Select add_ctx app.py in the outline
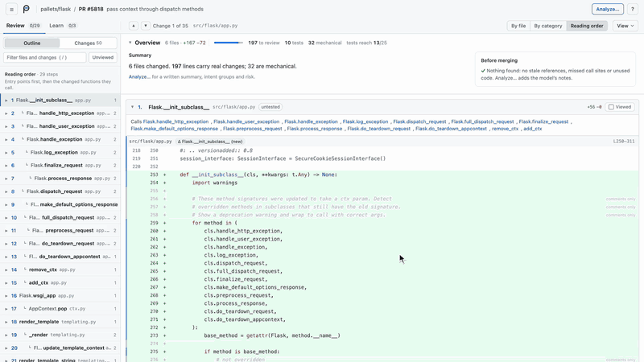 60,283
